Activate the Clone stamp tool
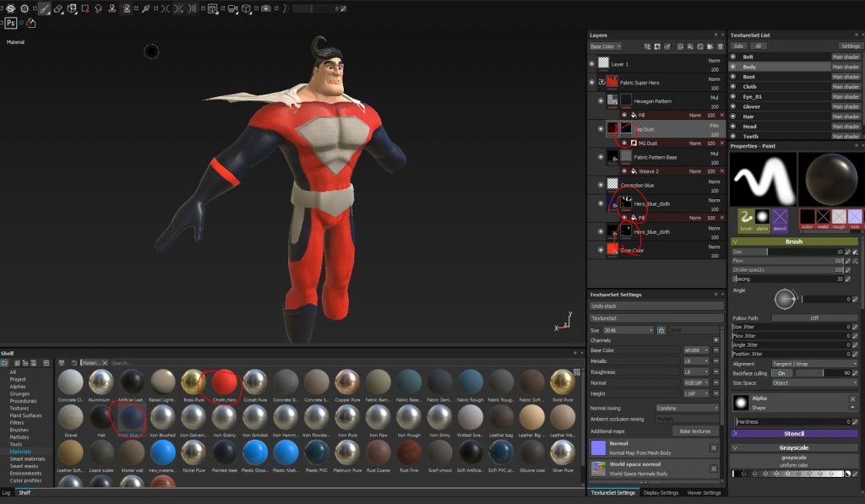The image size is (865, 504). (112, 8)
